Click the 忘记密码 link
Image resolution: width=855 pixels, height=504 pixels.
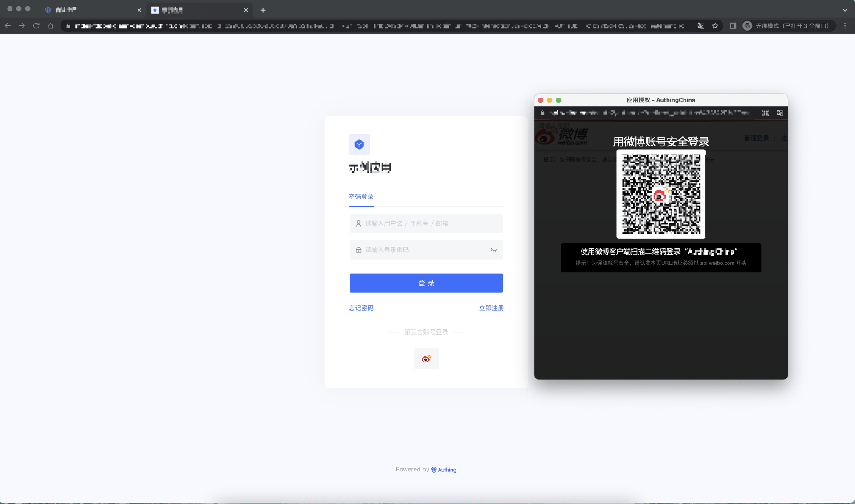(x=361, y=308)
